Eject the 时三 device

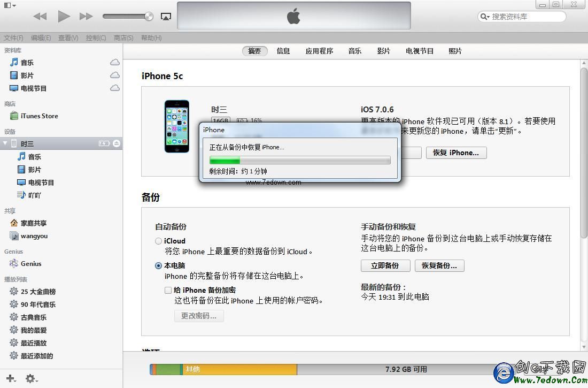117,143
